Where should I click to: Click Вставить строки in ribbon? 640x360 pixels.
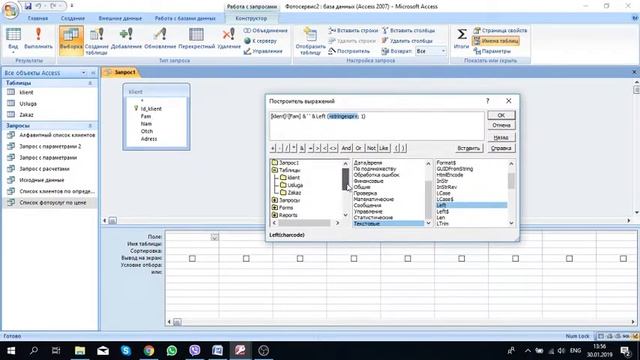[x=353, y=31]
